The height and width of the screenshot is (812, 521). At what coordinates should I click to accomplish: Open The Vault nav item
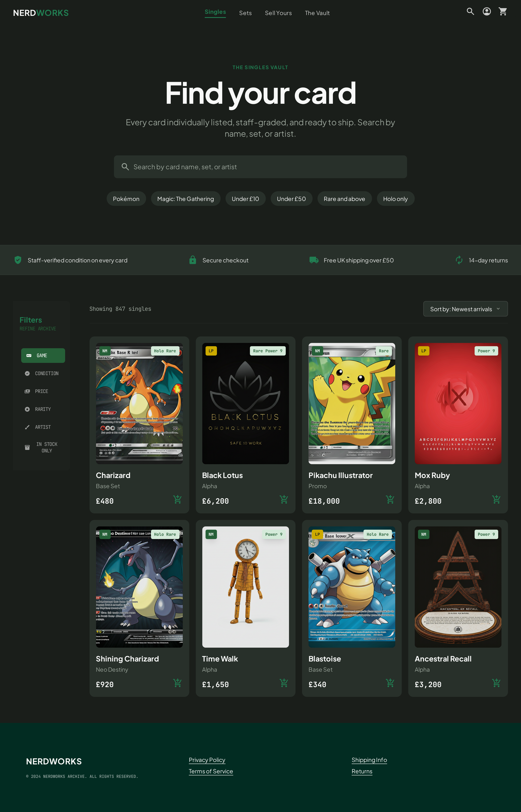317,13
